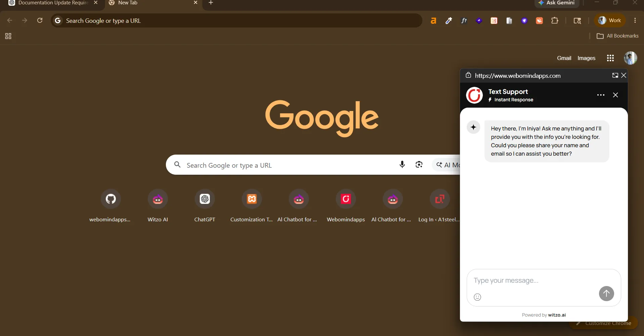Search by image with Google Lens icon
Screen dimensions: 644x336
point(419,164)
